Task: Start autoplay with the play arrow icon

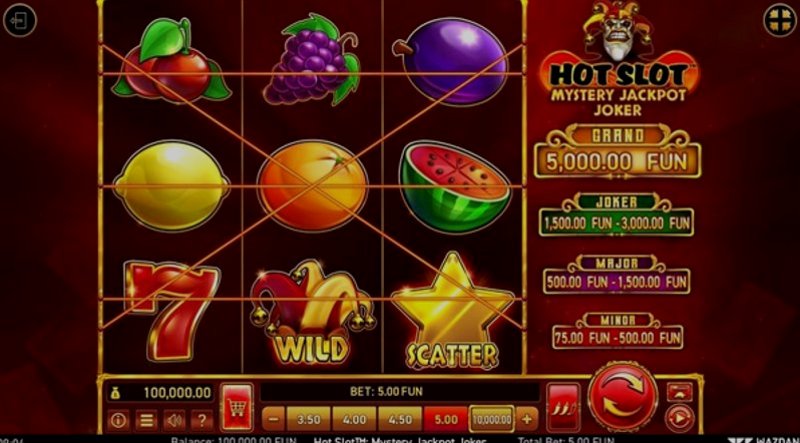Action: point(679,419)
